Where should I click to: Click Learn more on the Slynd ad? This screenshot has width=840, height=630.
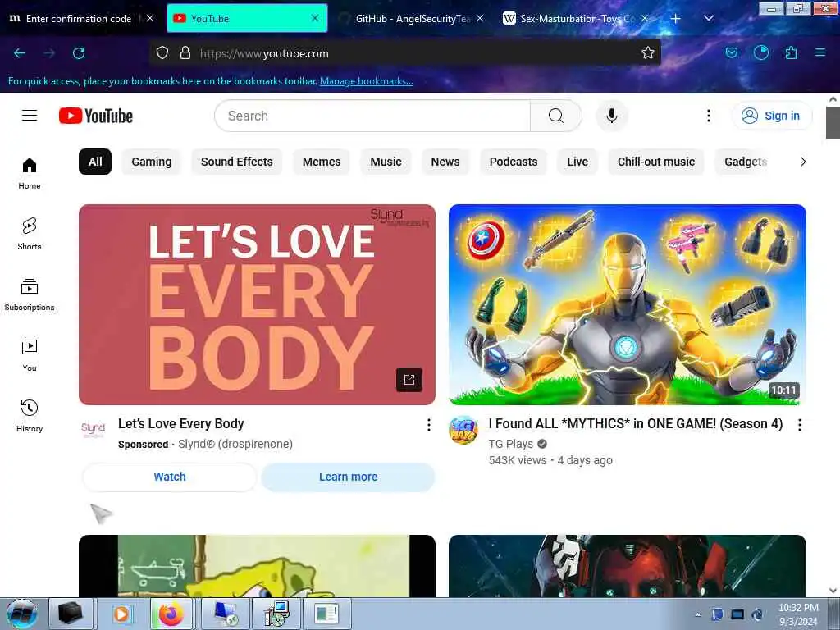pyautogui.click(x=348, y=477)
